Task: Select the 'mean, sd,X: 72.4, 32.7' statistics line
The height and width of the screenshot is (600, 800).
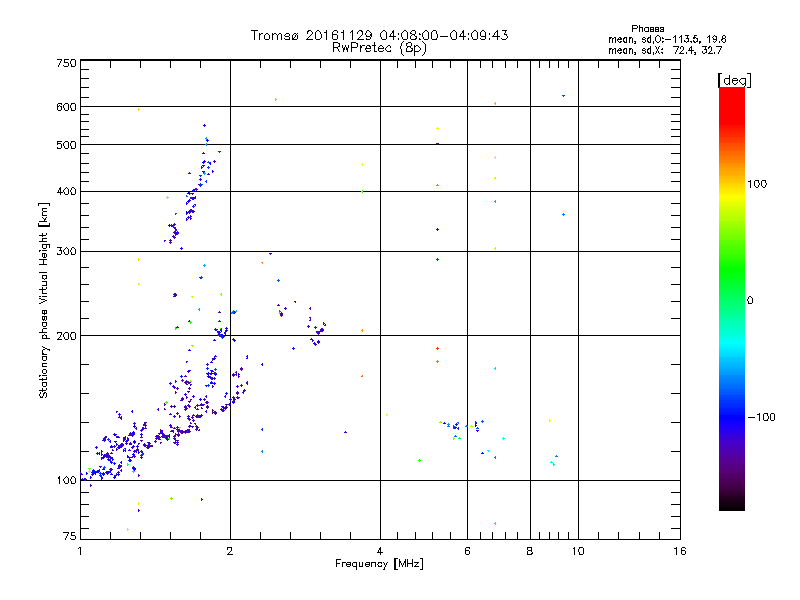Action: click(665, 50)
